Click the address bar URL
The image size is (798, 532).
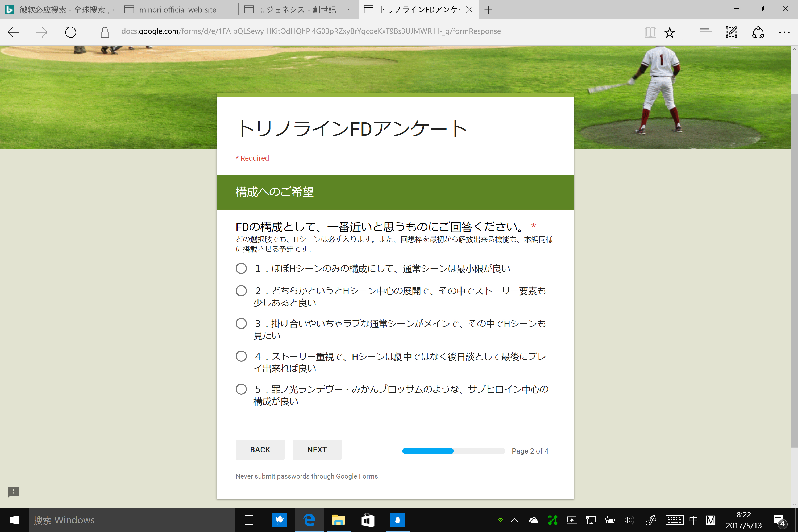point(311,31)
